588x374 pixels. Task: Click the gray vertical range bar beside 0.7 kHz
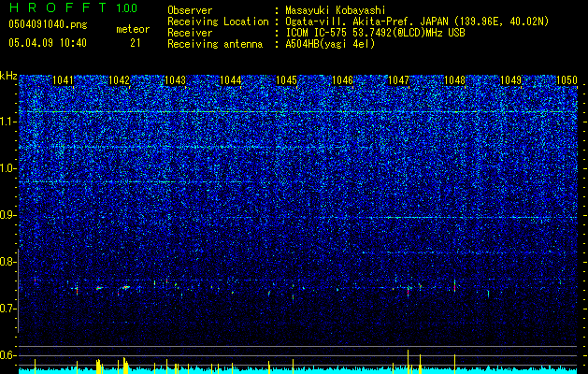tap(18, 291)
